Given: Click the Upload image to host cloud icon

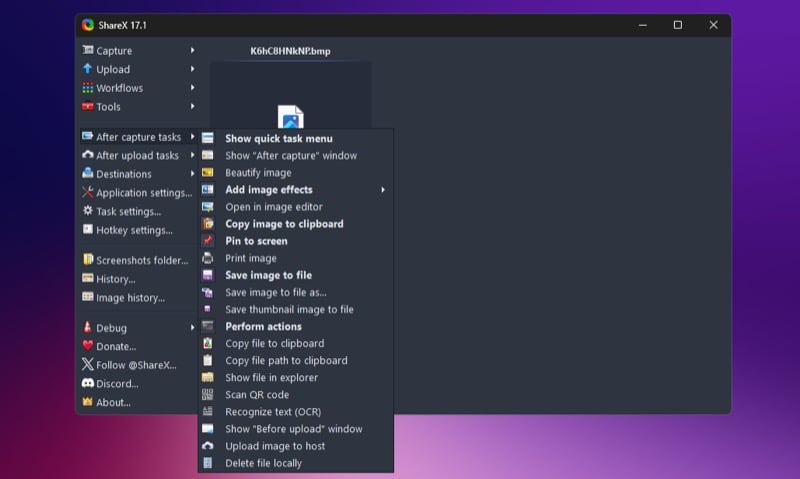Looking at the screenshot, I should tap(208, 445).
